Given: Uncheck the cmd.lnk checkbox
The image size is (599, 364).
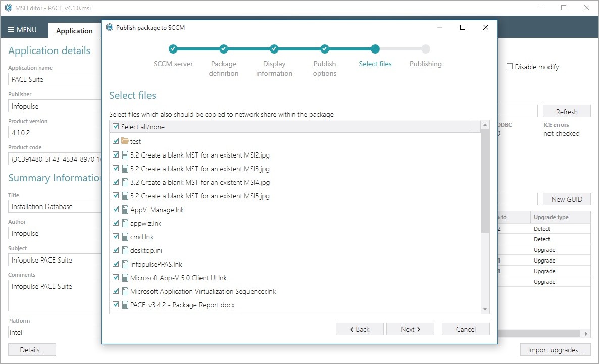Looking at the screenshot, I should tap(116, 236).
